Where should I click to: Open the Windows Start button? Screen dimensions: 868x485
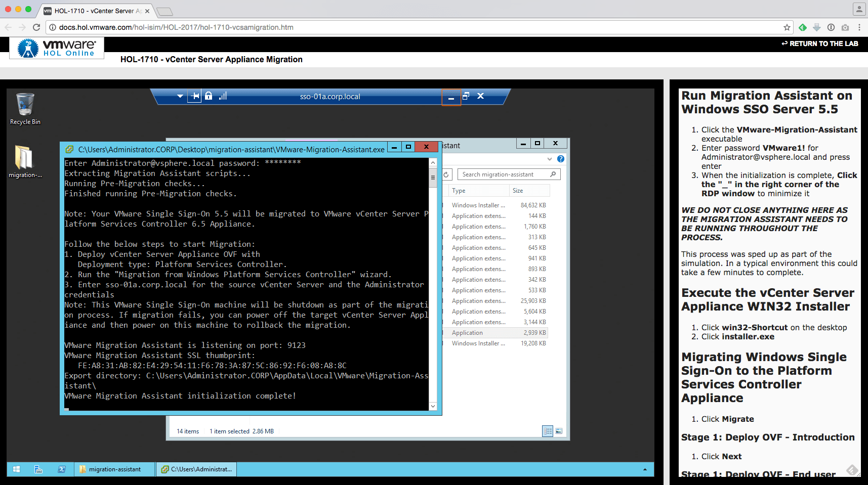point(16,469)
